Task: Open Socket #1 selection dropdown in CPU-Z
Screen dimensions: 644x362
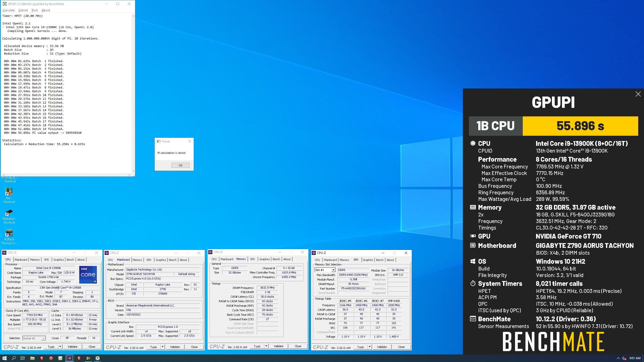Action: pyautogui.click(x=34, y=338)
